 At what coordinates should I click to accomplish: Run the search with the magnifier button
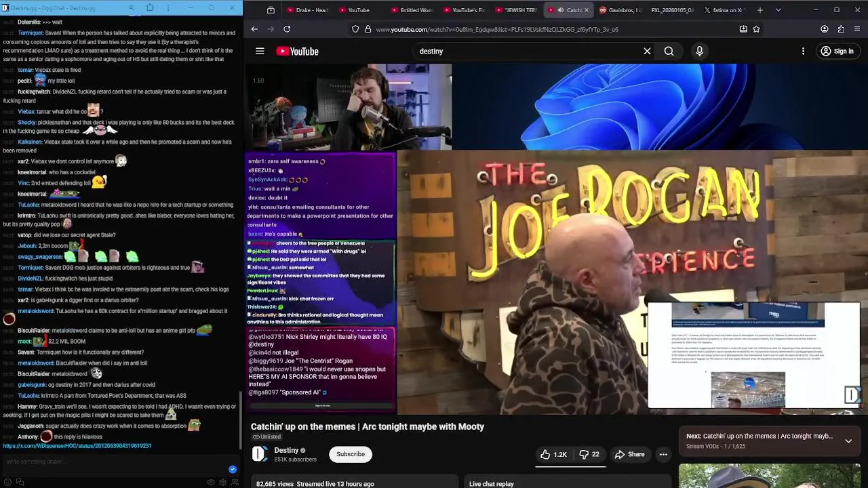[669, 51]
